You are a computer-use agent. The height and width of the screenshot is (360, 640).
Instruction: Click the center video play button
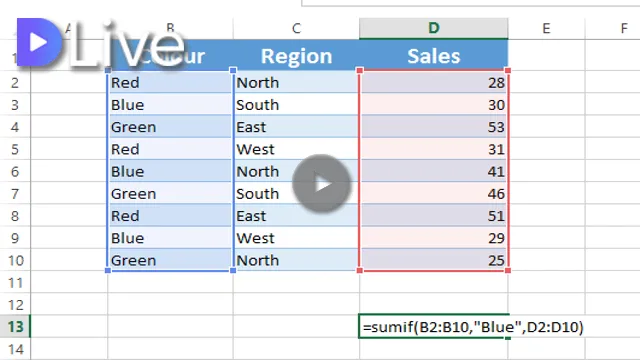click(322, 184)
